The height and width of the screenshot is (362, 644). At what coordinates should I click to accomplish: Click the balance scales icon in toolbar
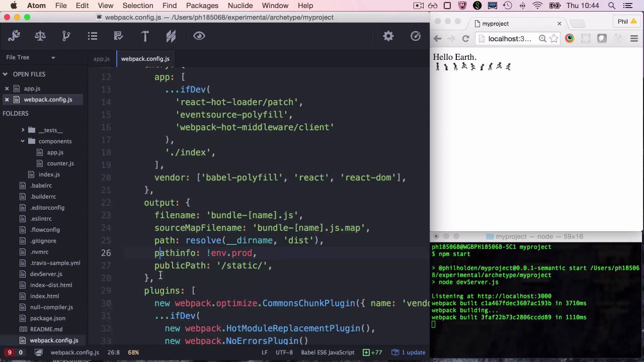click(x=40, y=36)
